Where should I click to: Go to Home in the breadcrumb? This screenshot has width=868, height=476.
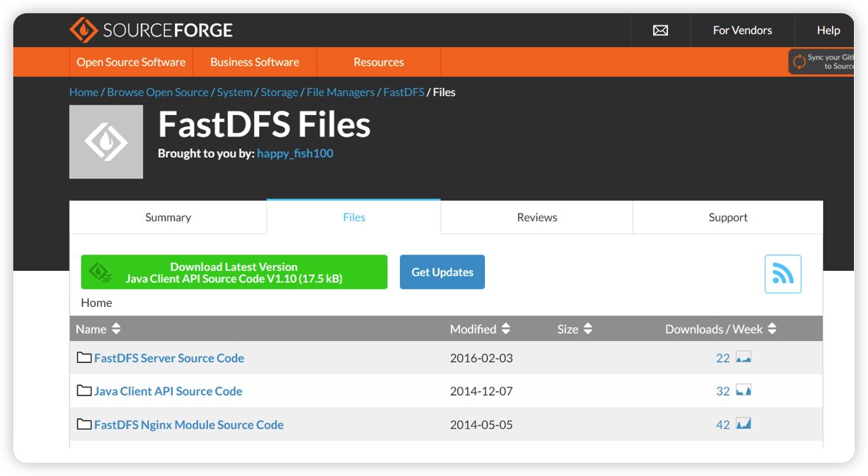point(83,92)
